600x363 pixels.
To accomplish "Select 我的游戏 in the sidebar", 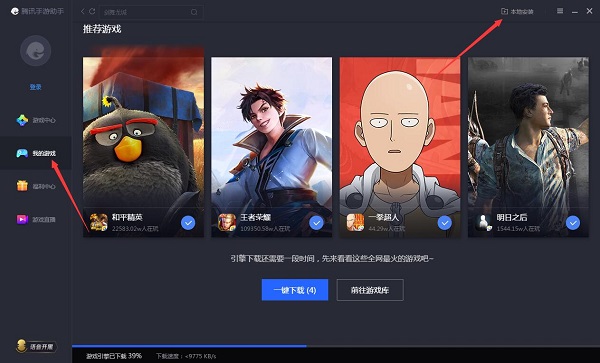I will coord(36,153).
